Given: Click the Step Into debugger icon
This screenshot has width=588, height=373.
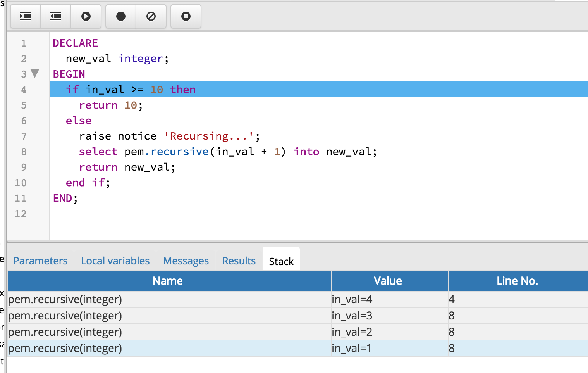Looking at the screenshot, I should (x=26, y=16).
